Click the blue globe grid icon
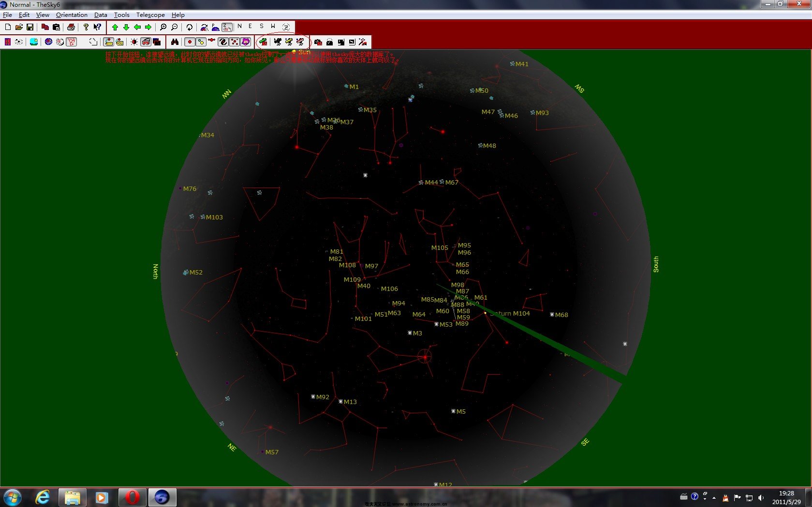The width and height of the screenshot is (812, 507). [x=48, y=42]
